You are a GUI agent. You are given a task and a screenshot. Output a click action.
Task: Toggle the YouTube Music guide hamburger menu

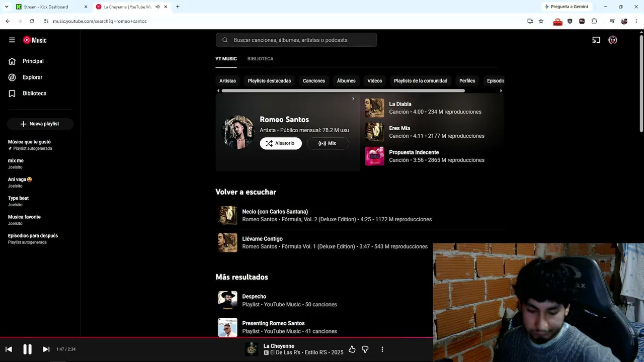pyautogui.click(x=12, y=40)
